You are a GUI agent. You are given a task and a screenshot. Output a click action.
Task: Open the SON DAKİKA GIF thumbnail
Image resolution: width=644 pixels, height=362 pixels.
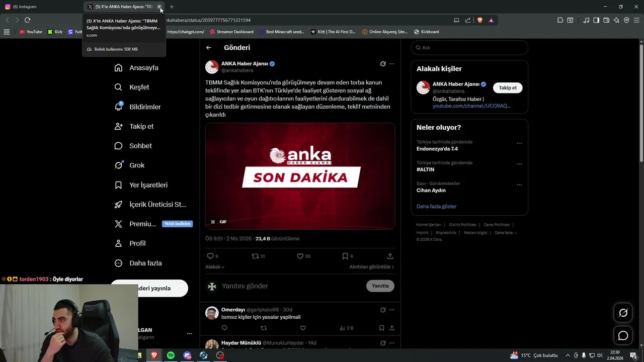[x=300, y=176]
